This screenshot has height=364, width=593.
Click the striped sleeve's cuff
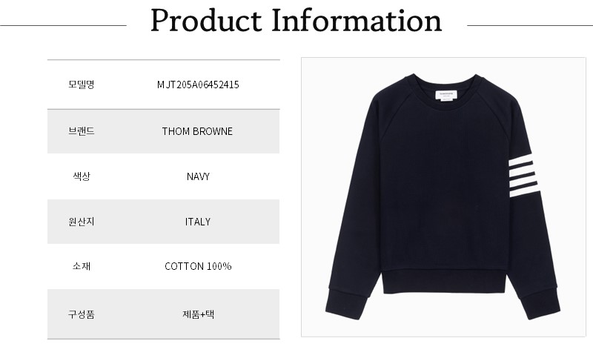point(543,303)
